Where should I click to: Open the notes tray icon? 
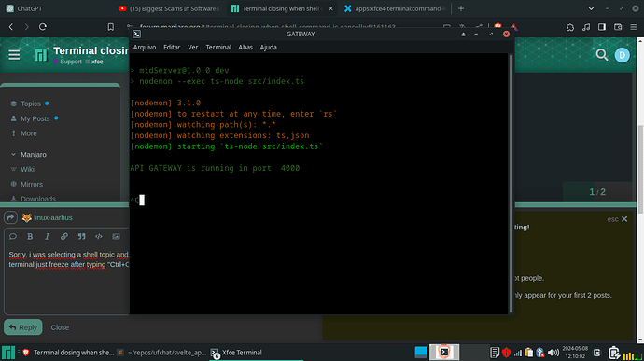point(495,353)
